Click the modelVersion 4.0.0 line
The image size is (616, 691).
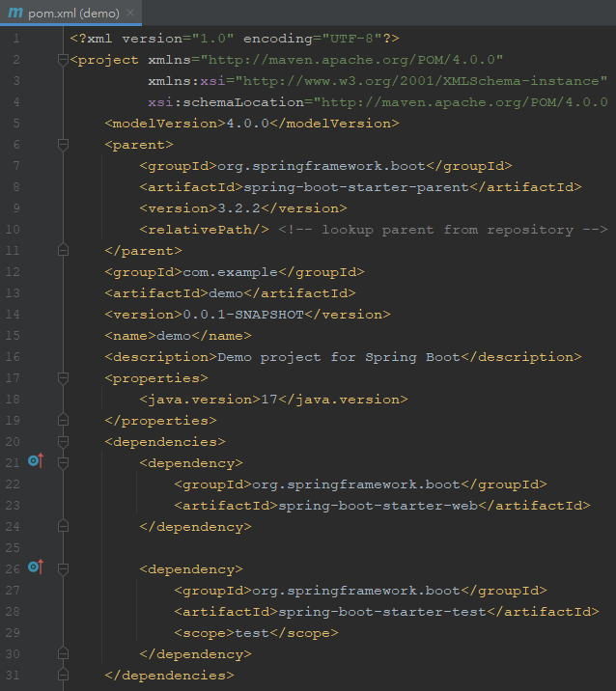(x=252, y=124)
